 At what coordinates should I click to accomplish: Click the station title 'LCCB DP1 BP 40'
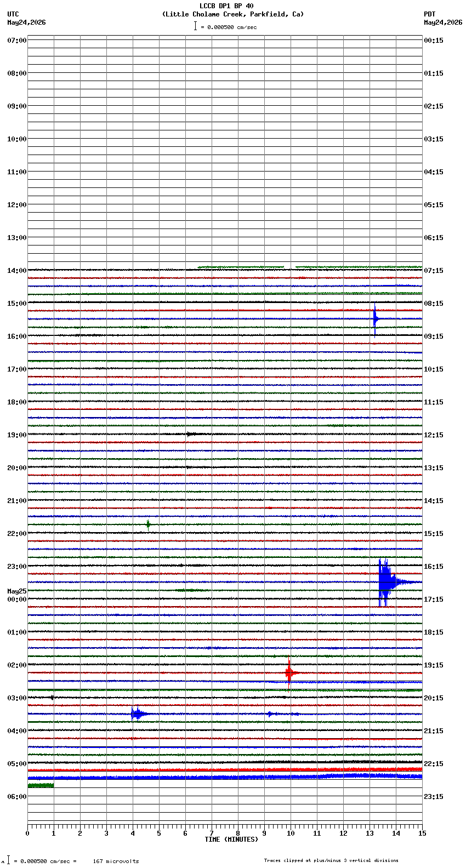click(226, 6)
